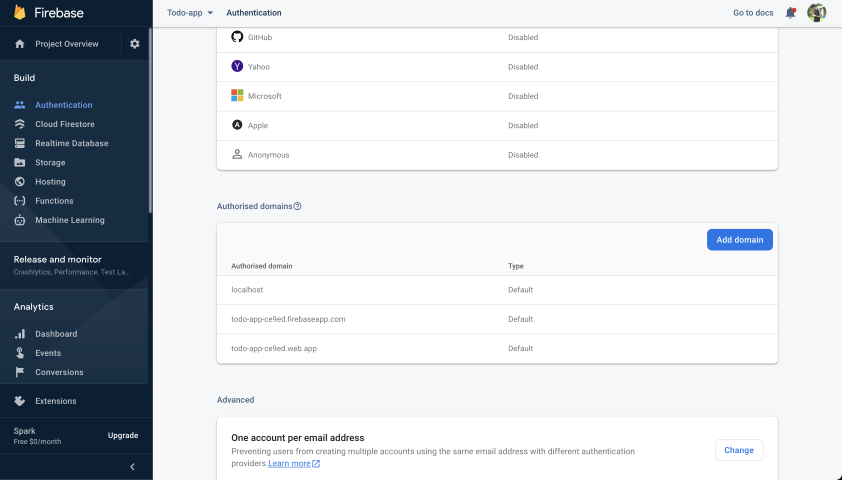Click the Add domain button
This screenshot has width=842, height=480.
(739, 240)
